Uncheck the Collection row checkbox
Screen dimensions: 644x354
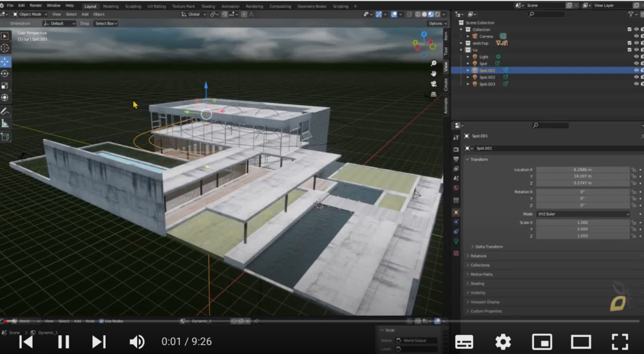pos(629,29)
